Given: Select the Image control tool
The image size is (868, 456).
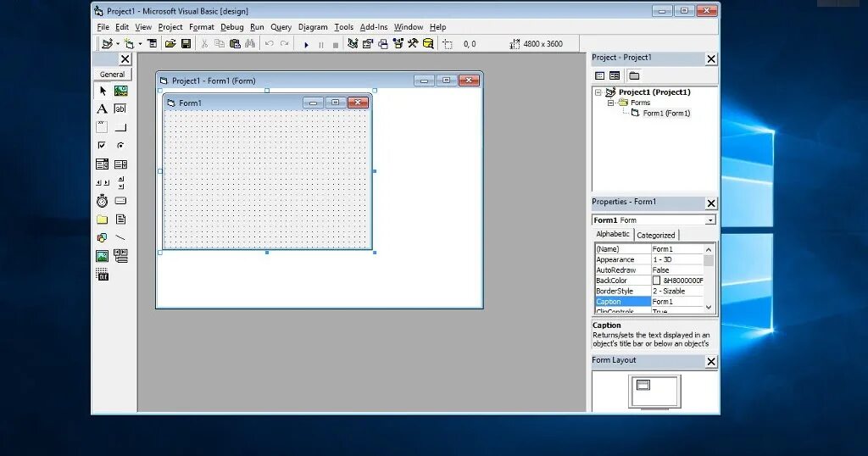Looking at the screenshot, I should click(103, 256).
